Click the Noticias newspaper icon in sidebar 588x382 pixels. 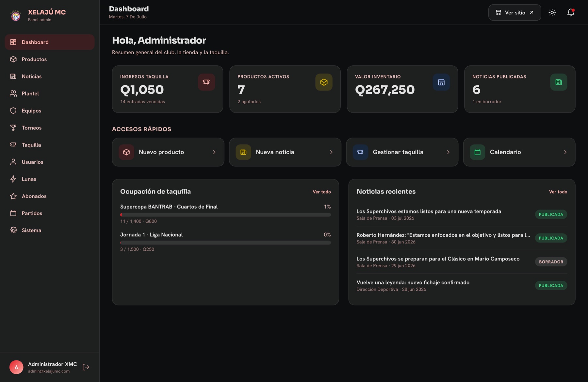point(13,76)
